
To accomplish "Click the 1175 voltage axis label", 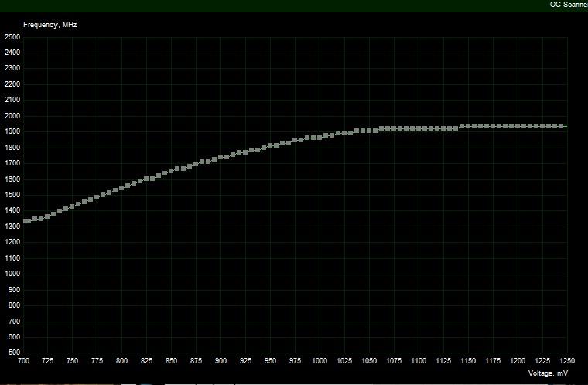I will click(x=493, y=360).
